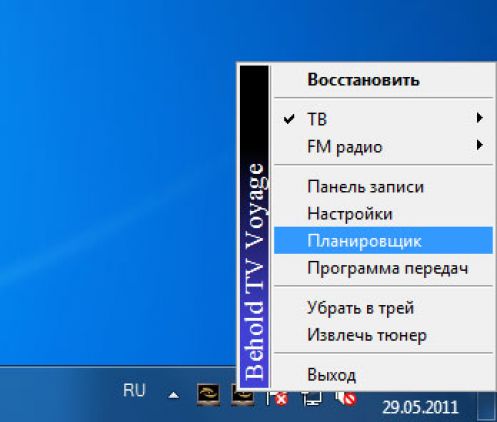Click the first Behold TV tray icon

click(x=208, y=395)
